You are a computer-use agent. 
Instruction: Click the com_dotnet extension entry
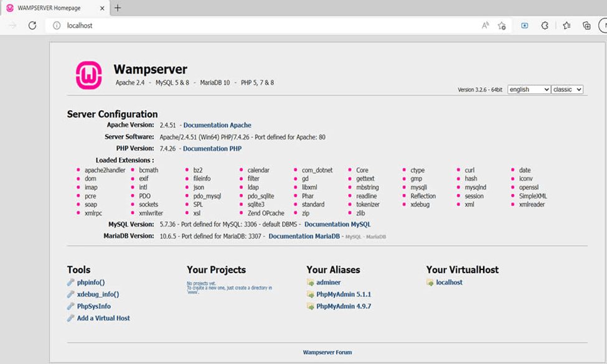(x=317, y=170)
